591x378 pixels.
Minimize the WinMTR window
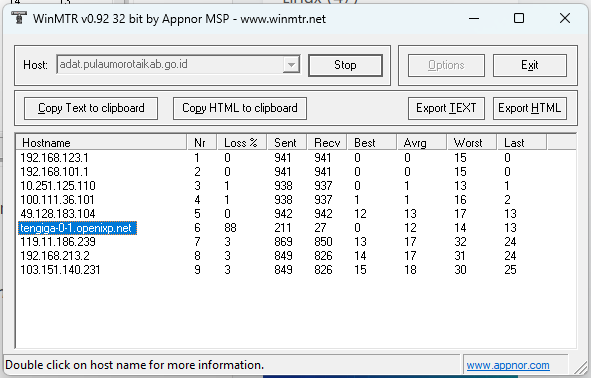[474, 18]
